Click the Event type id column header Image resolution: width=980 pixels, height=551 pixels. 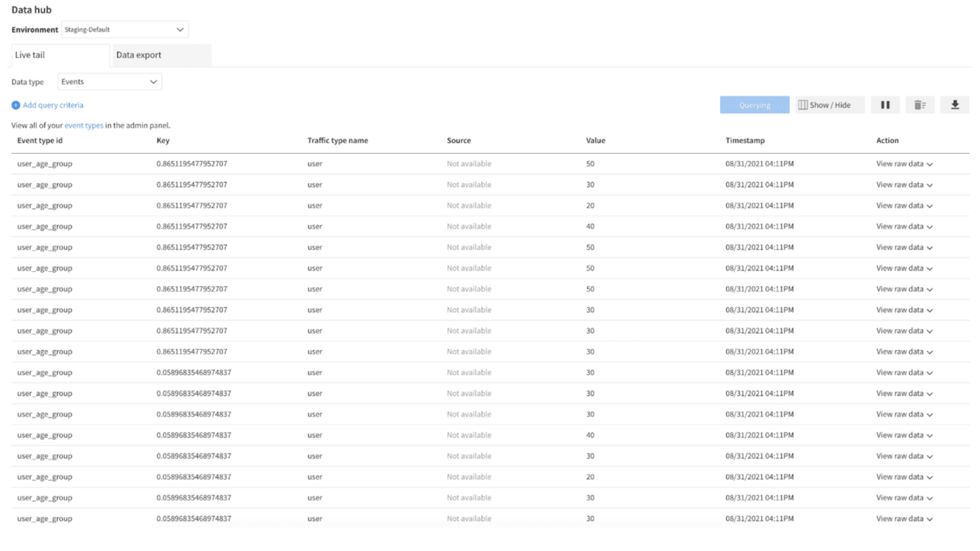coord(40,140)
